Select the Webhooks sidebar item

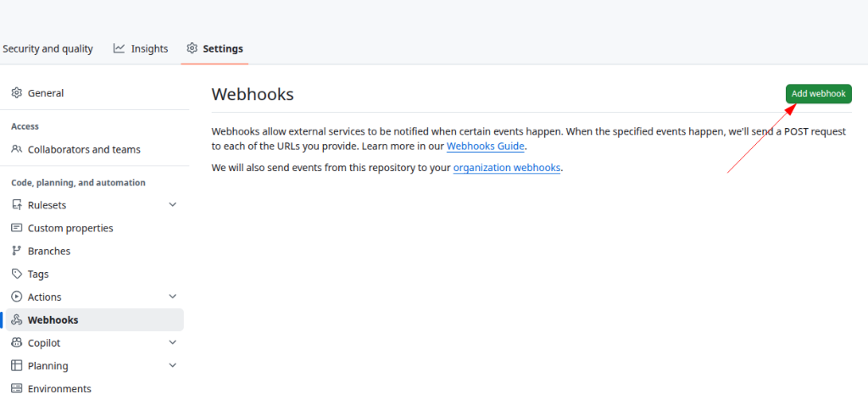pyautogui.click(x=94, y=319)
